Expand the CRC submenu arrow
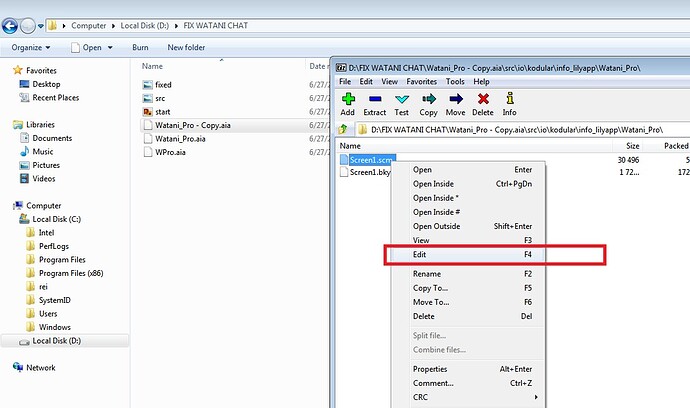The width and height of the screenshot is (690, 408). tap(536, 397)
